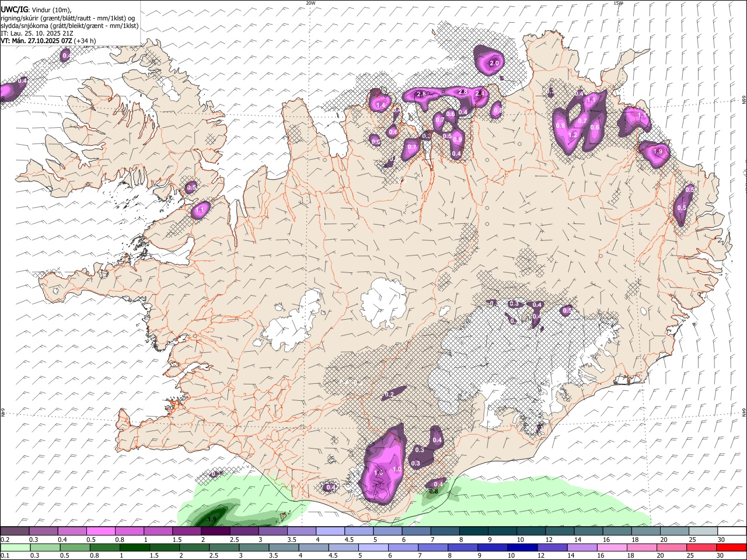Click the valid time 'VT: Mán. 27.10.2025 07Z'
The width and height of the screenshot is (747, 560).
pyautogui.click(x=36, y=41)
